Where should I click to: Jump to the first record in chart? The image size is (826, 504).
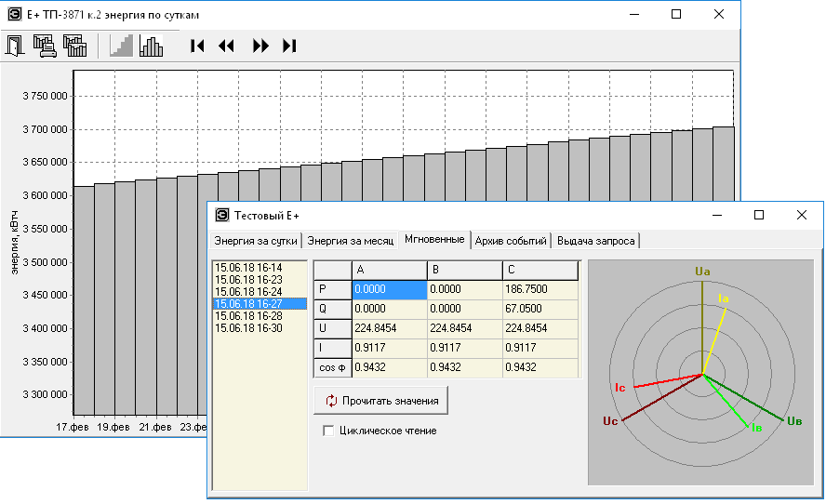(197, 46)
